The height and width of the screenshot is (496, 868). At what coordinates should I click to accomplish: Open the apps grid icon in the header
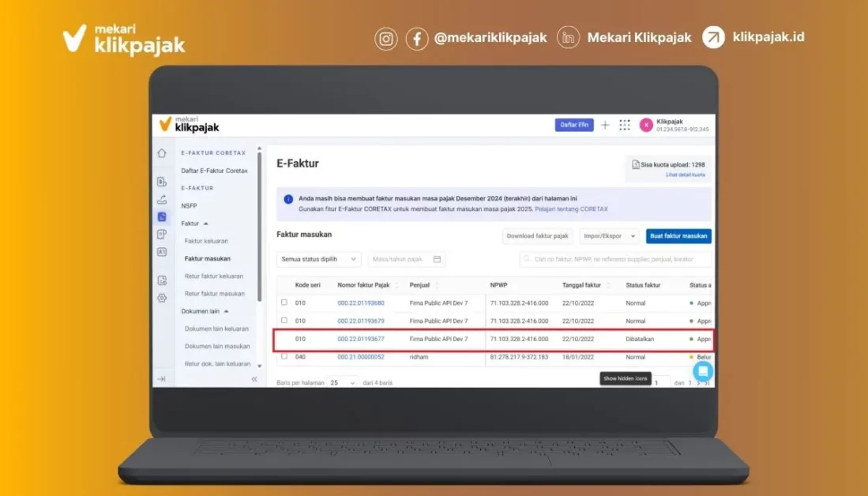tap(625, 125)
